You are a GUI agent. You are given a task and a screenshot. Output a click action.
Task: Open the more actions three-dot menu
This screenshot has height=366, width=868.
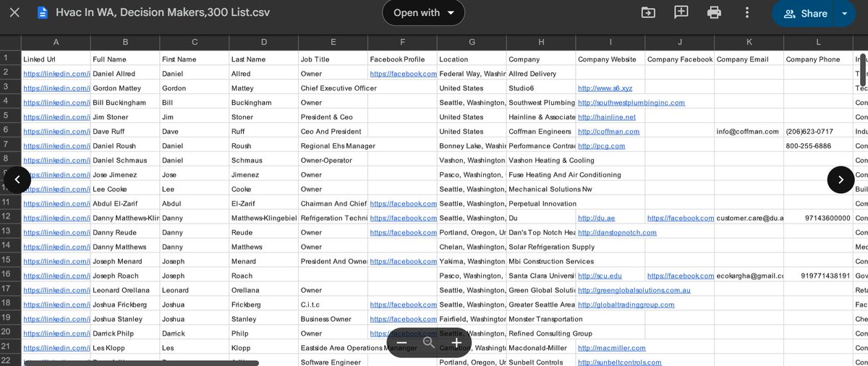747,12
